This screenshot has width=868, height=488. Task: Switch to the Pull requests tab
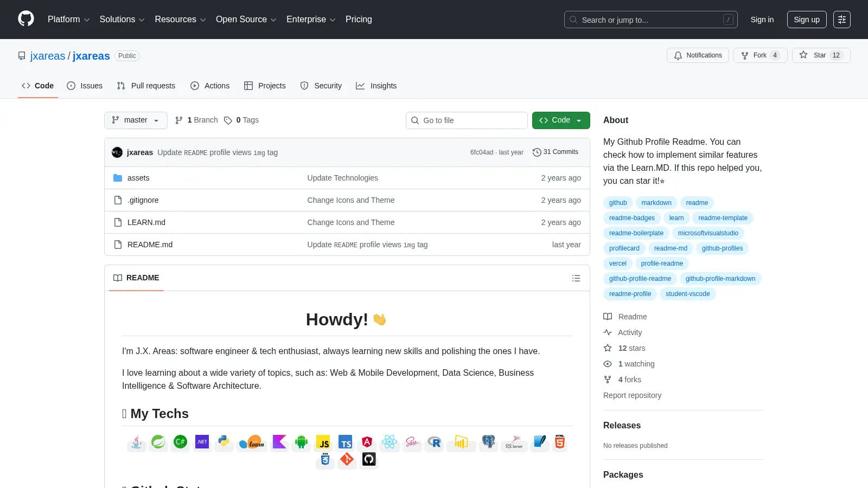[x=146, y=86]
